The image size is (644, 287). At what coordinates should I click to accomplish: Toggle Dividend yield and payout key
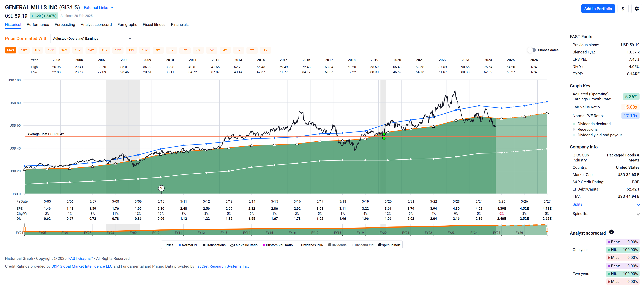tap(597, 135)
